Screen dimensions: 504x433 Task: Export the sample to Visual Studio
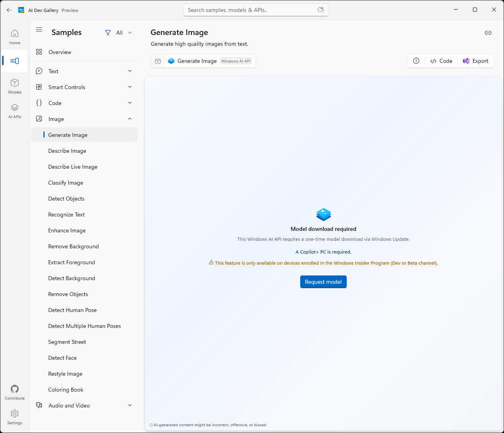[x=476, y=61]
